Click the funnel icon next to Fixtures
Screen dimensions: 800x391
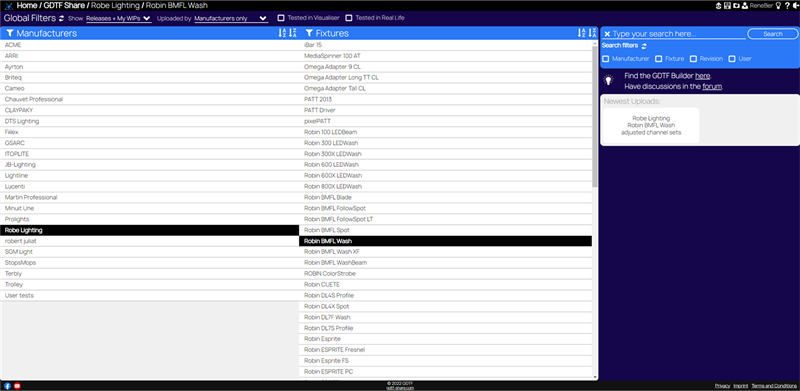[x=309, y=33]
